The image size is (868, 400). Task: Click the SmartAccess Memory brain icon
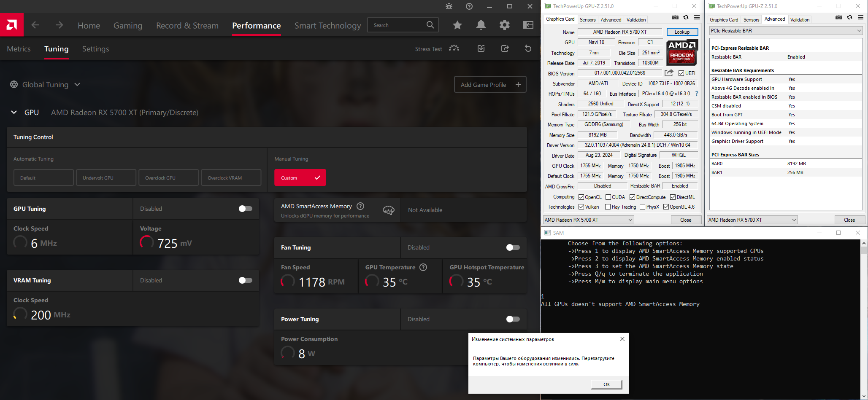(389, 210)
